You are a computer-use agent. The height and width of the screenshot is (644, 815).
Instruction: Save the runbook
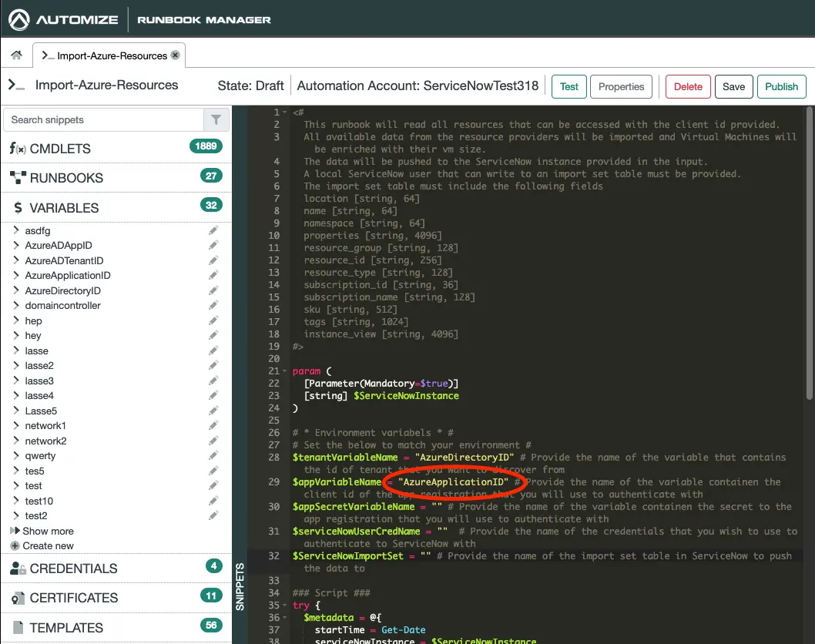733,87
